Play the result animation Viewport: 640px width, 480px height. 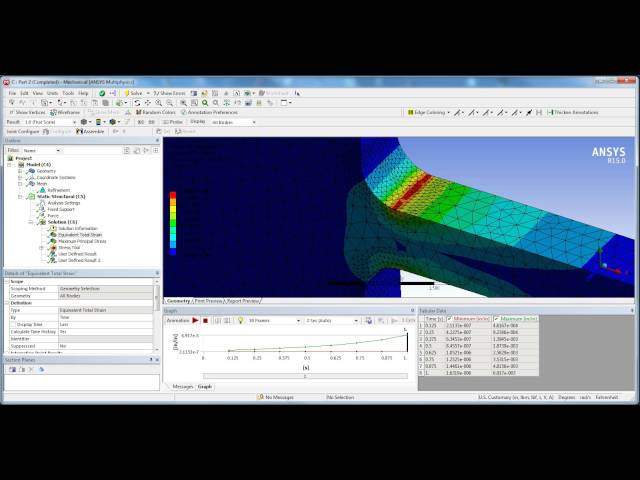pyautogui.click(x=196, y=320)
